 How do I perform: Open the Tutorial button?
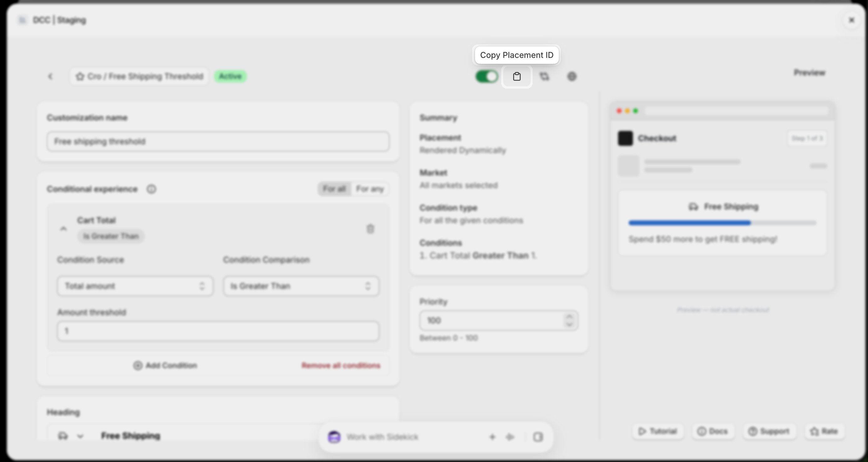(658, 431)
